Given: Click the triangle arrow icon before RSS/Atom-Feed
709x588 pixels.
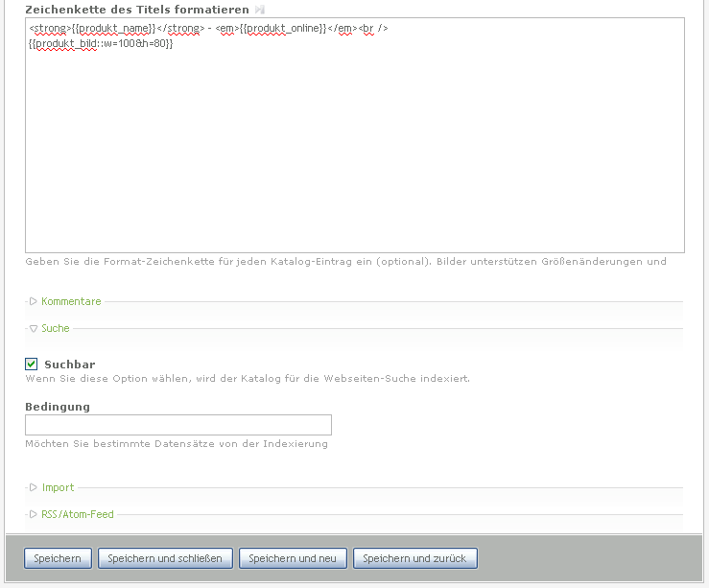Looking at the screenshot, I should pyautogui.click(x=34, y=514).
